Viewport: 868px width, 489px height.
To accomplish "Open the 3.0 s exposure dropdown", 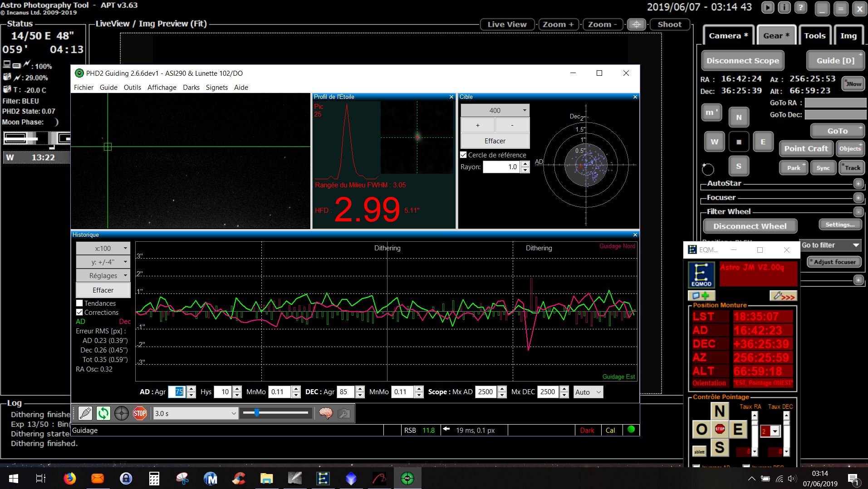I will (x=195, y=413).
